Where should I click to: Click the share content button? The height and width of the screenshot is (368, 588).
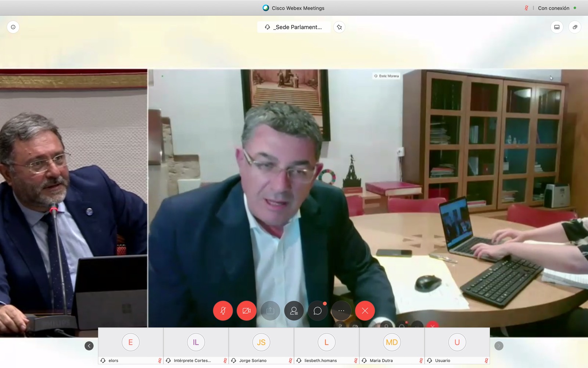[x=270, y=311]
